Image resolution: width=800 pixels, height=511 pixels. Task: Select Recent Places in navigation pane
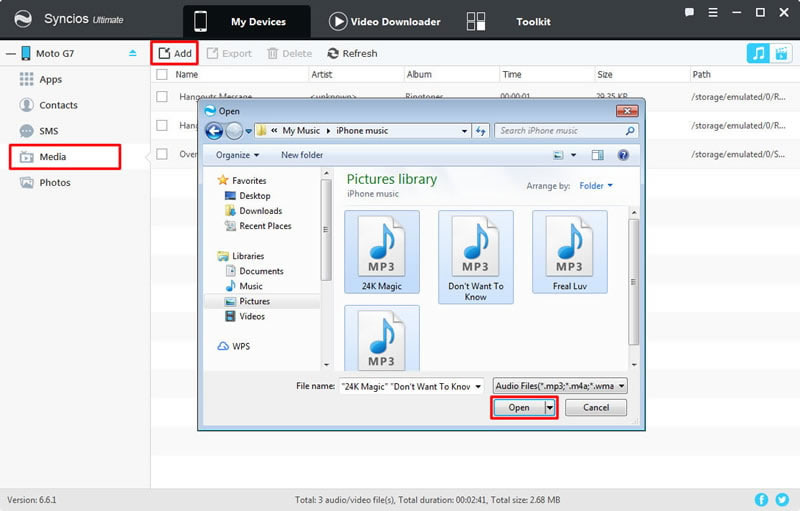(x=258, y=226)
